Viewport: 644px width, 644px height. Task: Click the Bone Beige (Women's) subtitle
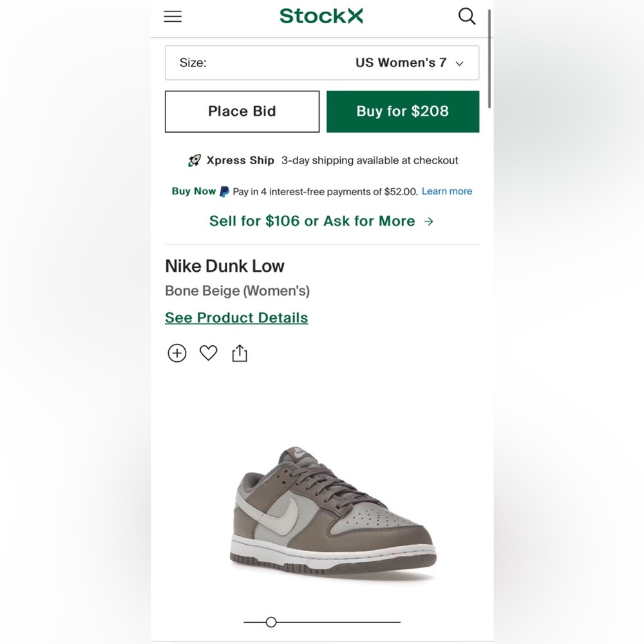coord(238,290)
